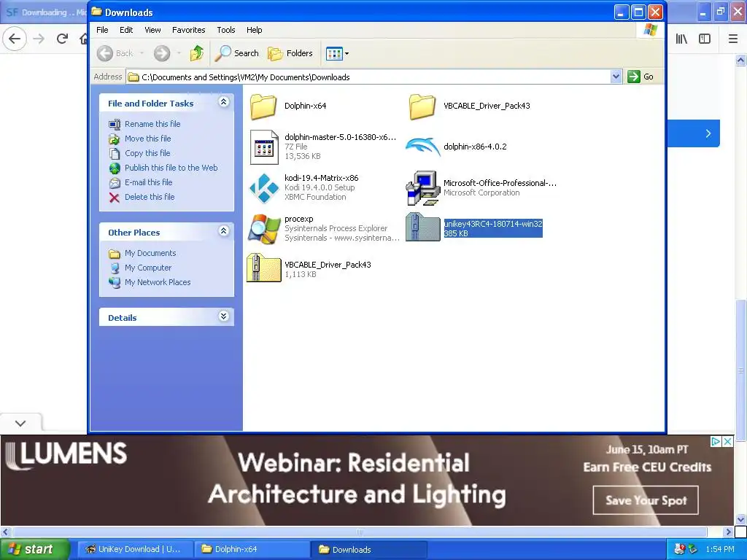Open the browser library icon

click(x=681, y=39)
